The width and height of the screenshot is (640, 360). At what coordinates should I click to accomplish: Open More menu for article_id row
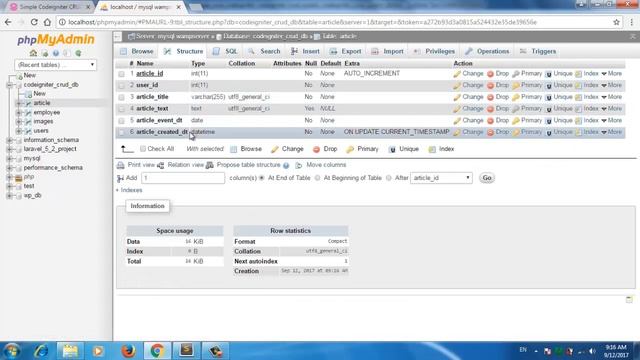click(x=611, y=73)
